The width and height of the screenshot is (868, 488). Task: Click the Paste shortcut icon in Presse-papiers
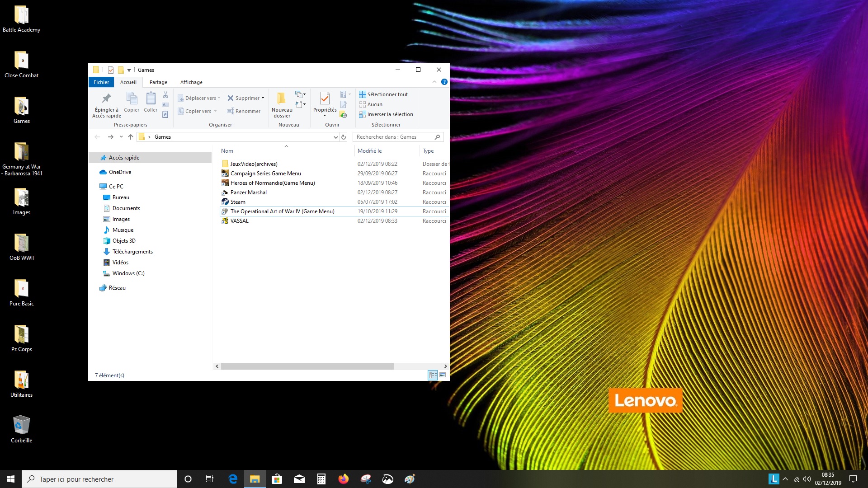pyautogui.click(x=165, y=114)
